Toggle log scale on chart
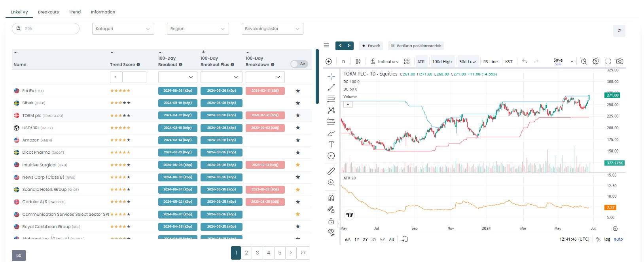This screenshot has height=262, width=644. pyautogui.click(x=607, y=239)
